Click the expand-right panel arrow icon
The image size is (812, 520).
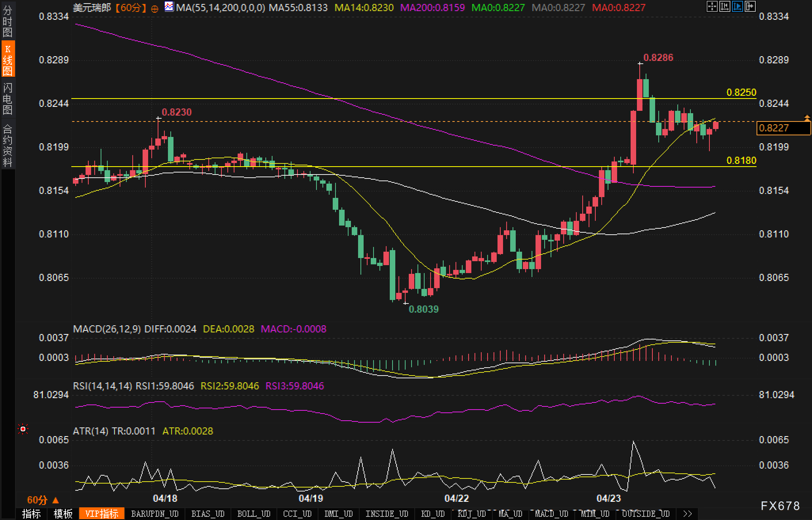(750, 6)
